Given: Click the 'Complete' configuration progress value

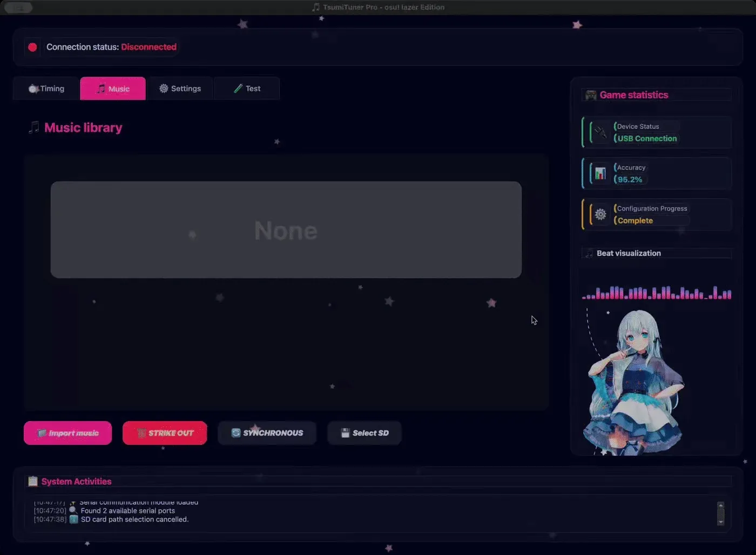Looking at the screenshot, I should click(x=635, y=221).
